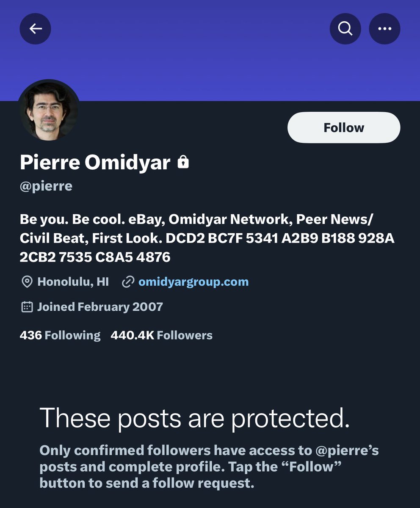420x508 pixels.
Task: Open the three-dot more options menu
Action: 384,29
